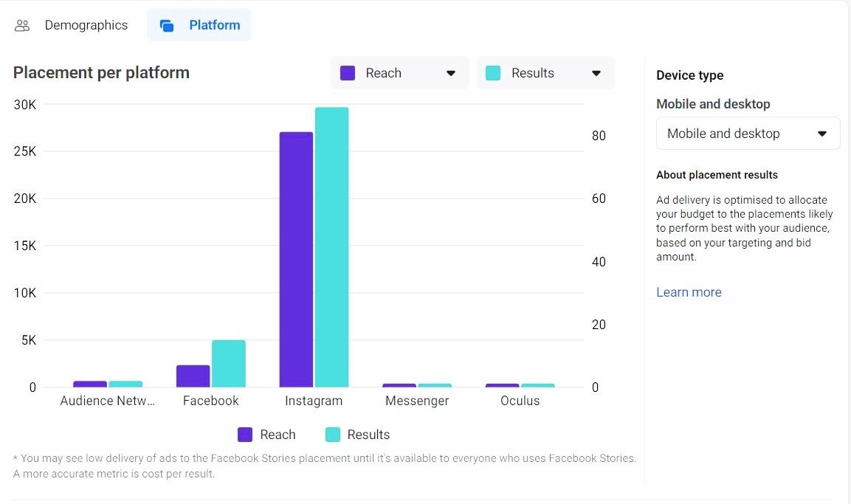The height and width of the screenshot is (504, 851).
Task: Expand the Mobile and desktop dropdown
Action: (748, 134)
